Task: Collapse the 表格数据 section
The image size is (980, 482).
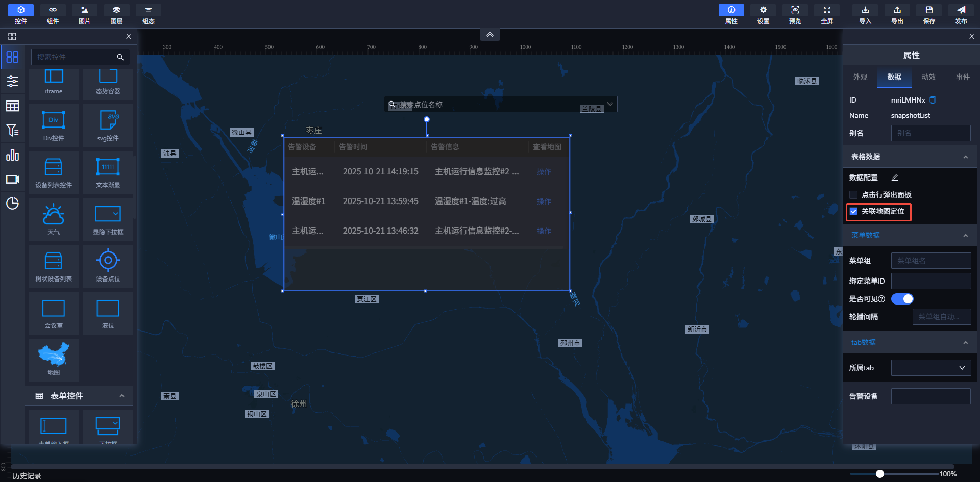Action: click(966, 157)
